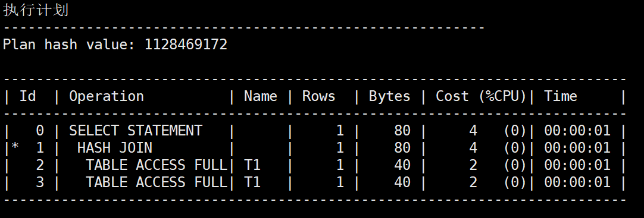644x218 pixels.
Task: Click the Cost (%CPU) column header
Action: (x=481, y=97)
